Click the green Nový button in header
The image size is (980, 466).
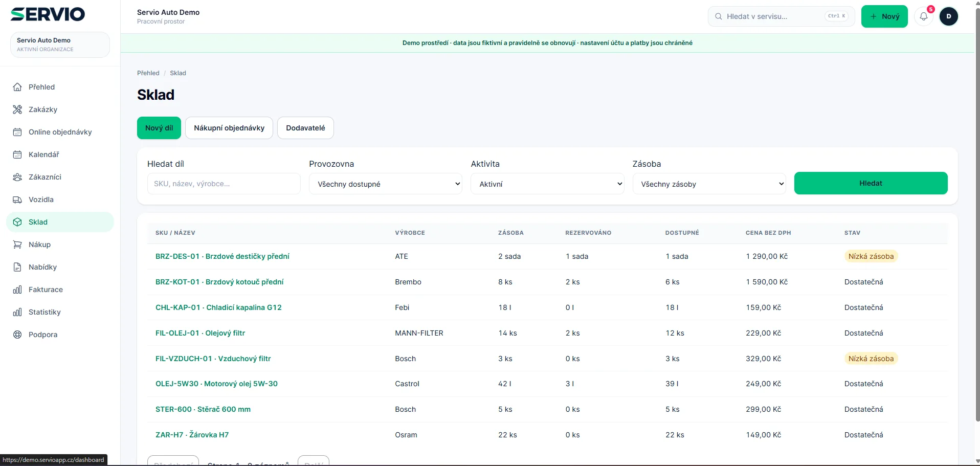(884, 16)
